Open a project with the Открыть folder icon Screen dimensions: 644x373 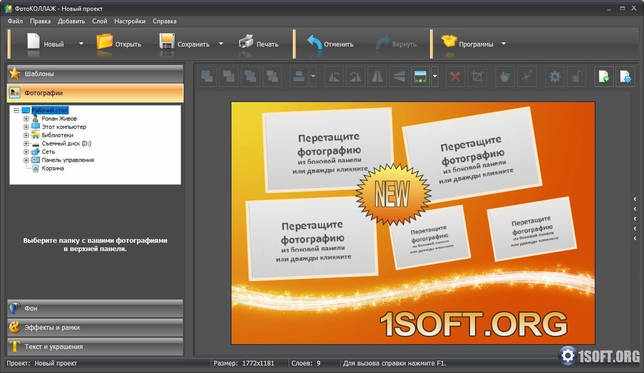[x=104, y=43]
